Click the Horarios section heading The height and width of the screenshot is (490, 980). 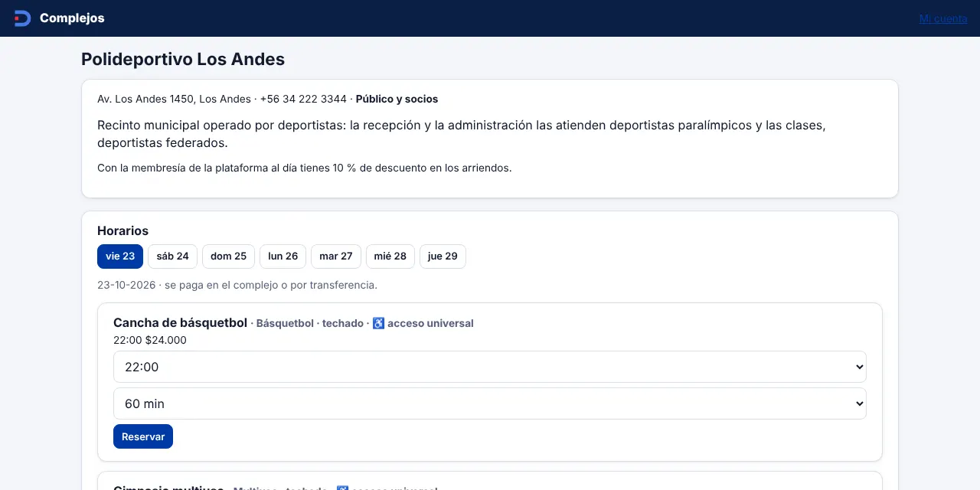click(x=122, y=230)
